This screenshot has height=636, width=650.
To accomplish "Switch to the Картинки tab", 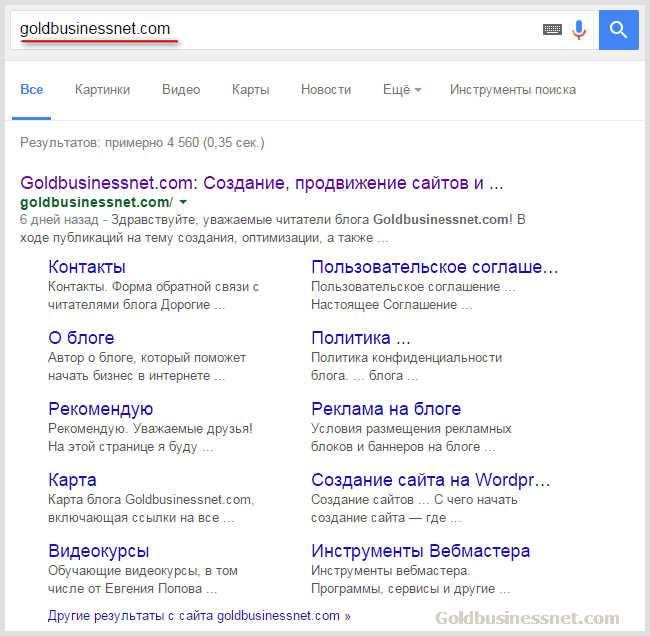I will pyautogui.click(x=102, y=90).
